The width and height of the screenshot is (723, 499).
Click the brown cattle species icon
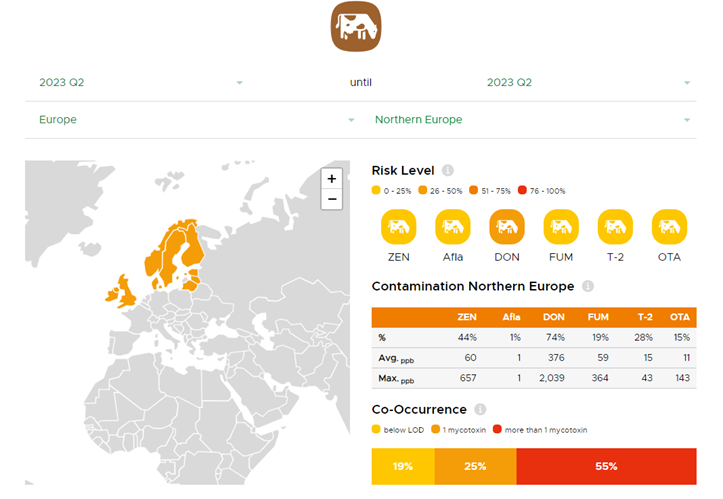tap(357, 27)
